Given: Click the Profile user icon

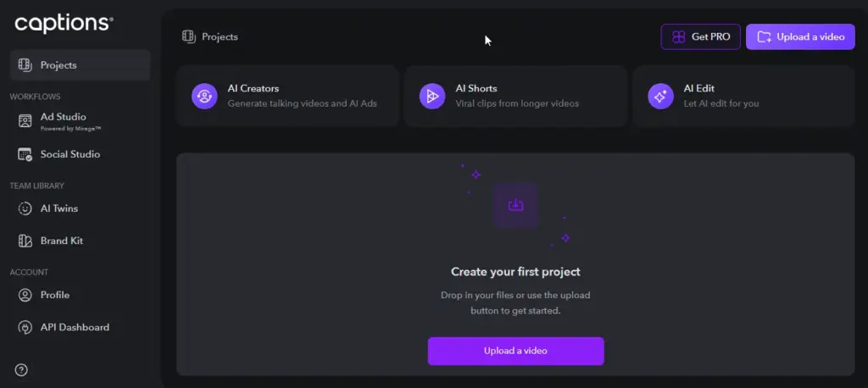Looking at the screenshot, I should click(x=25, y=295).
